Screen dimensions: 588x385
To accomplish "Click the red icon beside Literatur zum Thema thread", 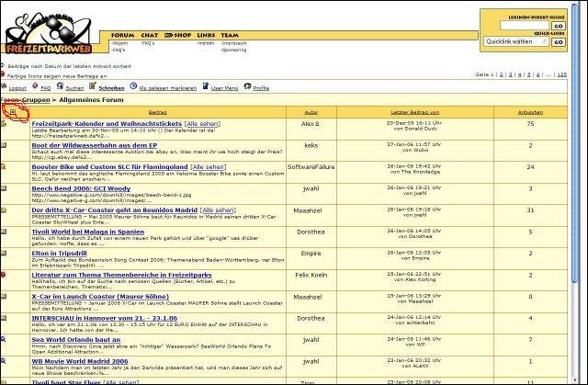I will pos(3,275).
